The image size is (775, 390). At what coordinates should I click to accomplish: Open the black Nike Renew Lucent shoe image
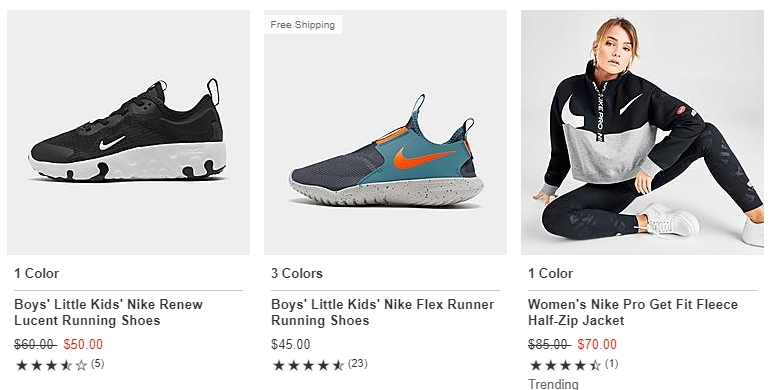point(129,132)
